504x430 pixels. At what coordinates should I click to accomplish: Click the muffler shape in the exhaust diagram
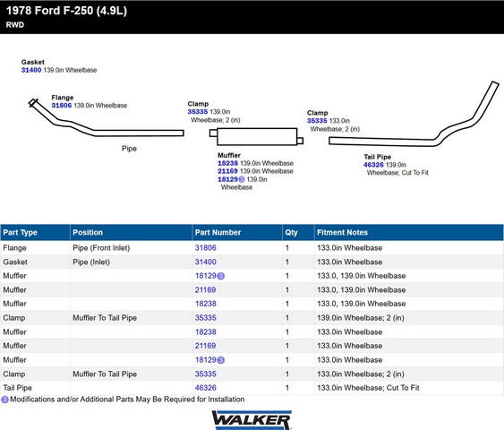[x=257, y=137]
